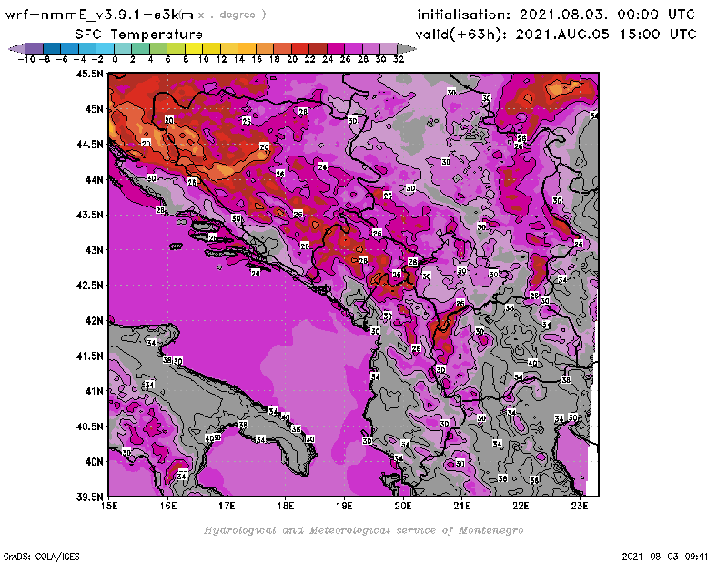Click the '42.5N' latitude label
728x562 pixels.
point(89,286)
